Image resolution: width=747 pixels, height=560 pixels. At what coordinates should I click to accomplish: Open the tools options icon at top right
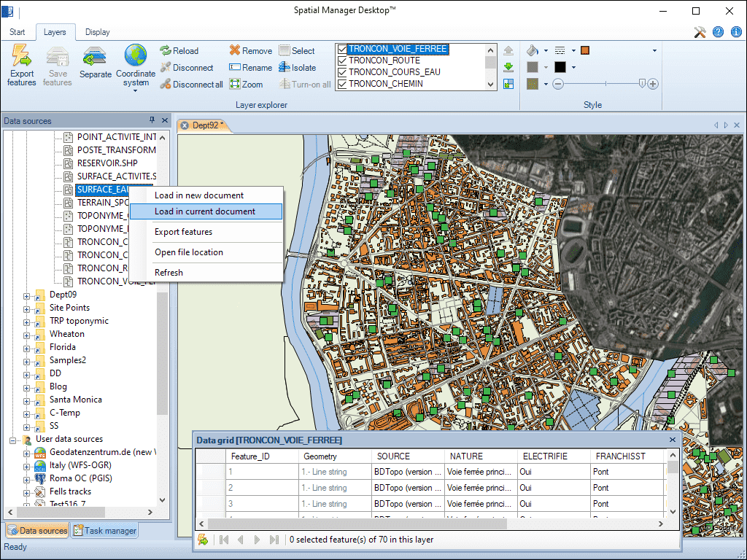click(x=700, y=32)
